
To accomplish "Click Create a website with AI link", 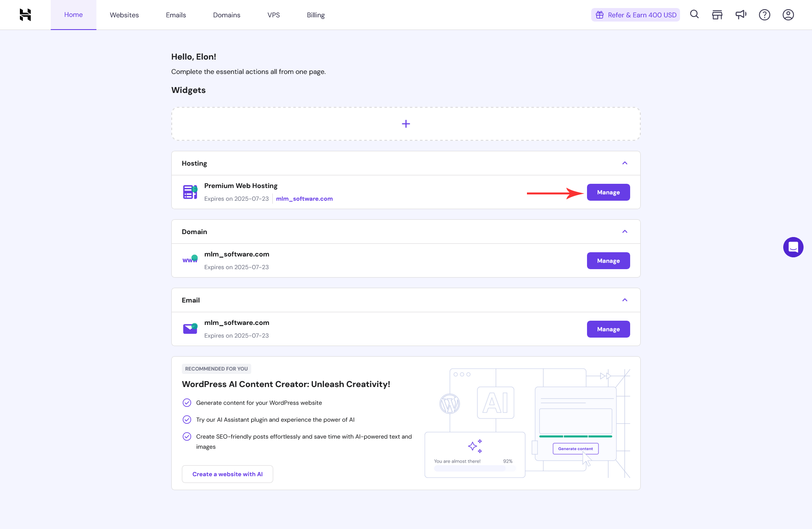I will click(x=227, y=474).
